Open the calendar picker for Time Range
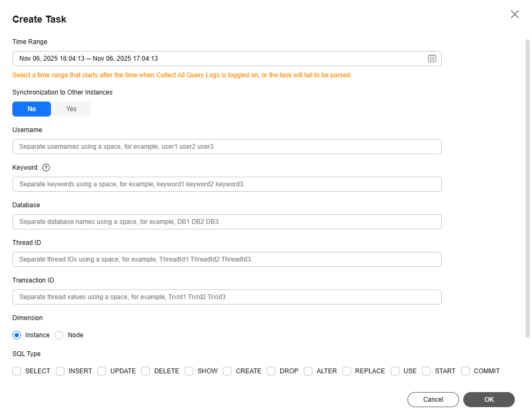Image resolution: width=532 pixels, height=420 pixels. click(x=432, y=59)
